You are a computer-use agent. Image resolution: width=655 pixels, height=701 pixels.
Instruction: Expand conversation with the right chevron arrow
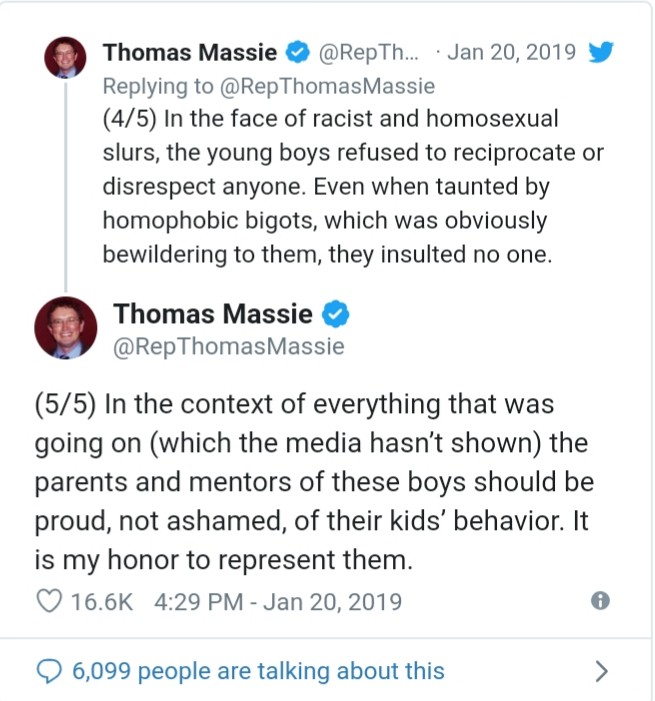[x=601, y=671]
